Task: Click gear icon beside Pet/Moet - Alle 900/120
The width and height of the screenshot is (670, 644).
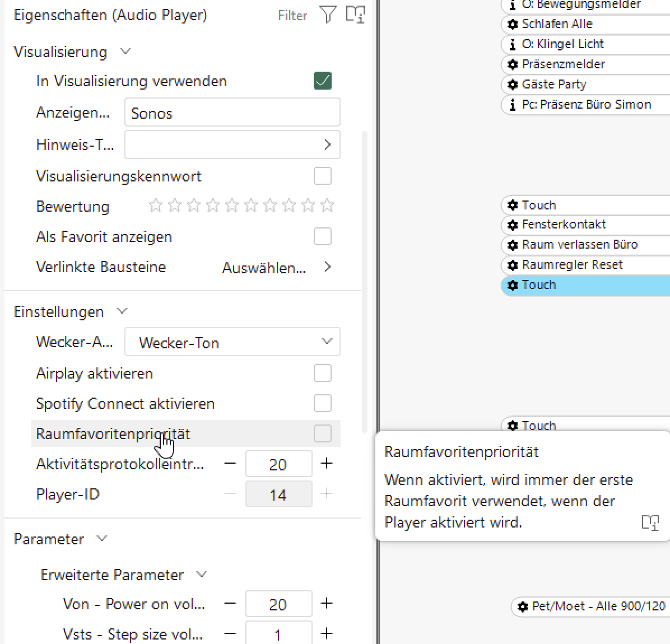Action: pos(523,606)
